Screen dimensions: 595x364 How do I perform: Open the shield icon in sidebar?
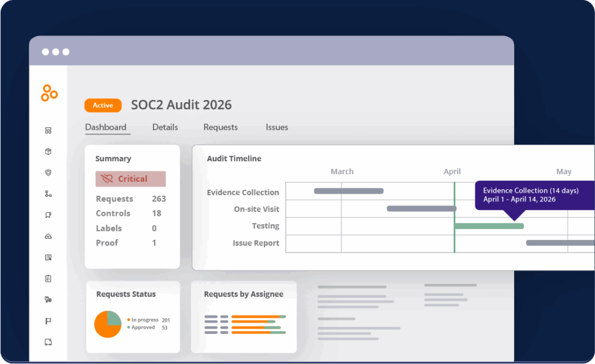48,172
